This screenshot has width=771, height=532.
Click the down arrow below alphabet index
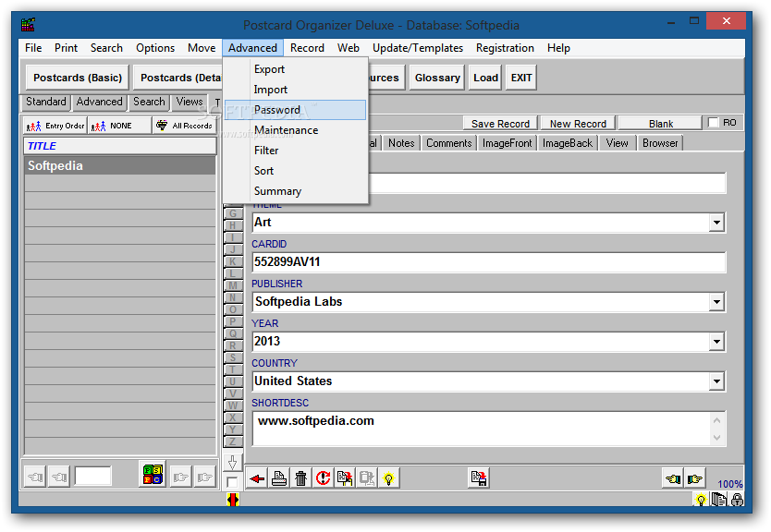[x=233, y=462]
